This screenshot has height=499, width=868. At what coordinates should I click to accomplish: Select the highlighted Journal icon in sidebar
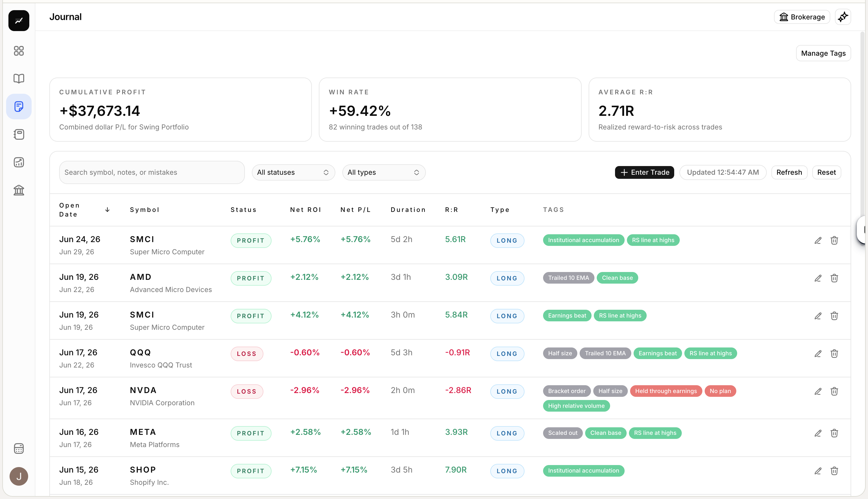(x=19, y=107)
